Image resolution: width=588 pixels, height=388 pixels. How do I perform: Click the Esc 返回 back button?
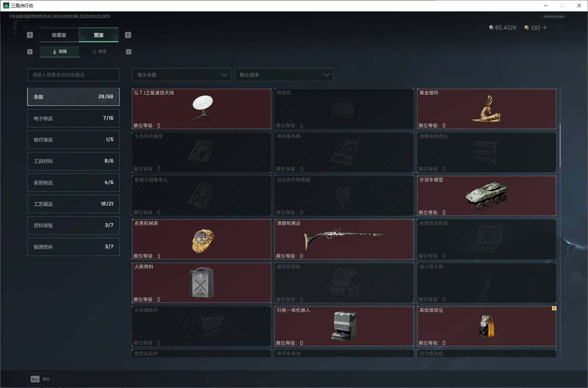pyautogui.click(x=40, y=379)
